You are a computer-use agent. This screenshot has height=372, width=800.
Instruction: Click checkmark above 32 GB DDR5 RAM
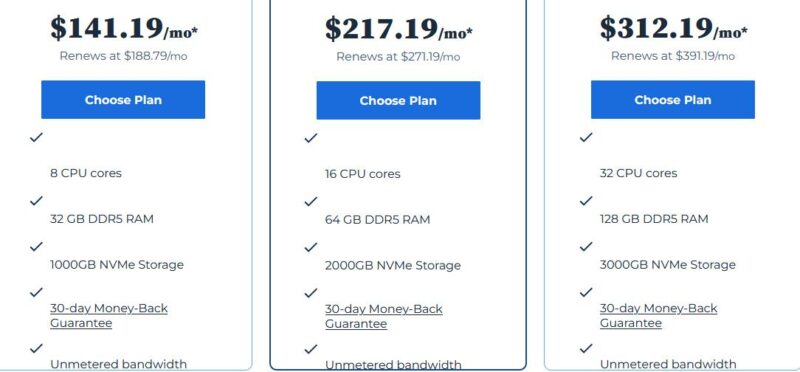tap(36, 201)
